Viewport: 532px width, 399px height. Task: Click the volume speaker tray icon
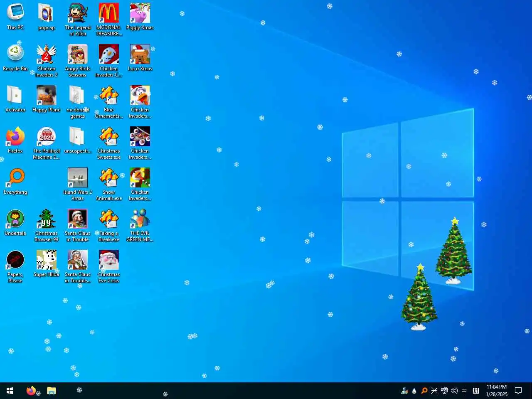(454, 391)
